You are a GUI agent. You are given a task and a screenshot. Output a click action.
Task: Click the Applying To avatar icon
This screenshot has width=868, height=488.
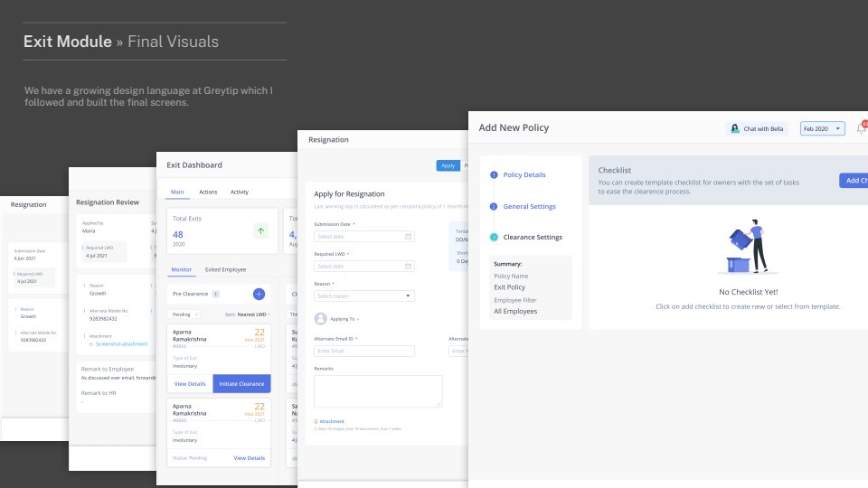click(320, 319)
